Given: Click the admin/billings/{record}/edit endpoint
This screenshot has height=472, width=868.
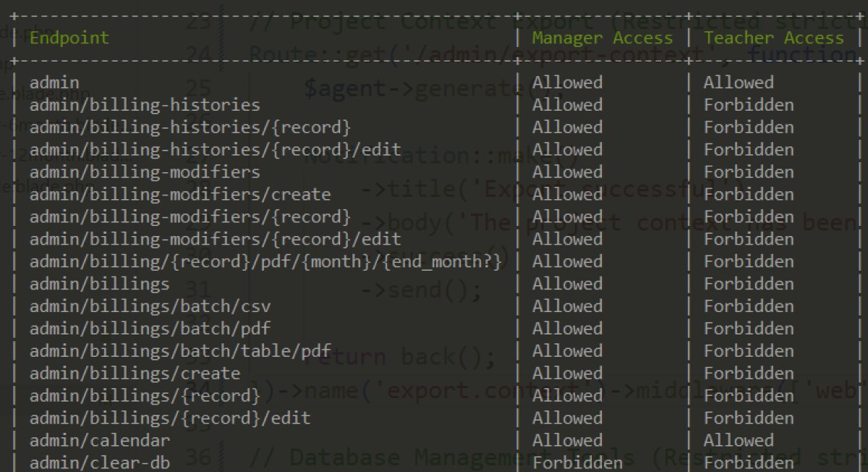Looking at the screenshot, I should click(x=170, y=418).
